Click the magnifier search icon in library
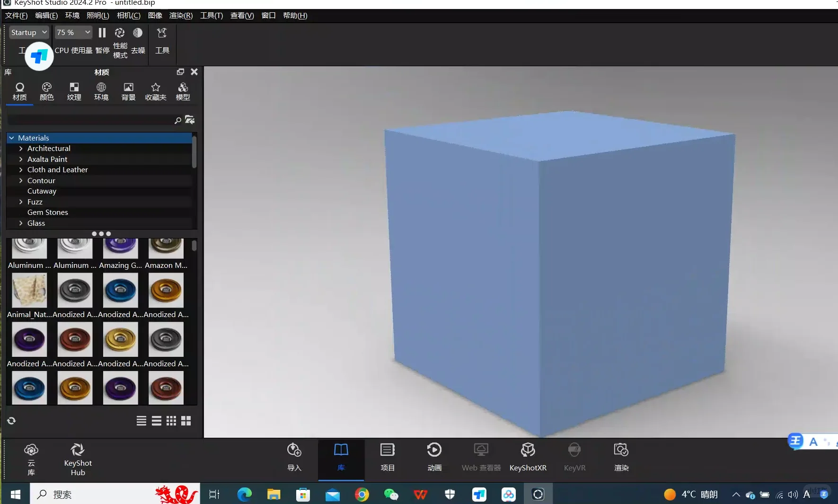This screenshot has height=504, width=838. [x=178, y=120]
